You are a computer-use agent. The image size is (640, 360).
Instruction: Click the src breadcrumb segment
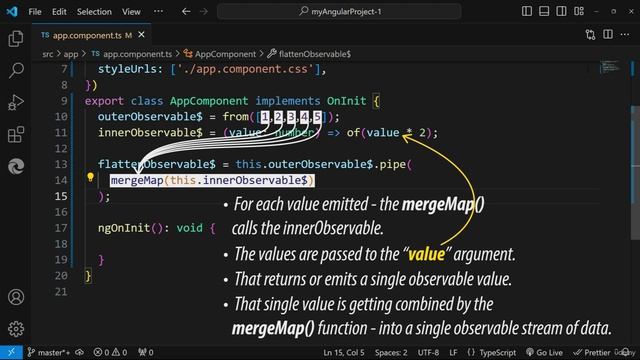[47, 54]
